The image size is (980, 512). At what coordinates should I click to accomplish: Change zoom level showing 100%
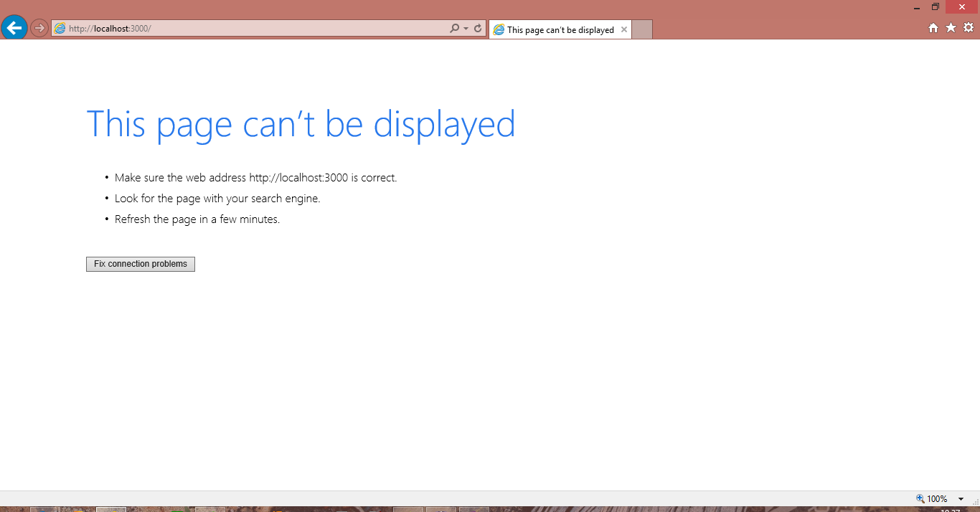[937, 499]
